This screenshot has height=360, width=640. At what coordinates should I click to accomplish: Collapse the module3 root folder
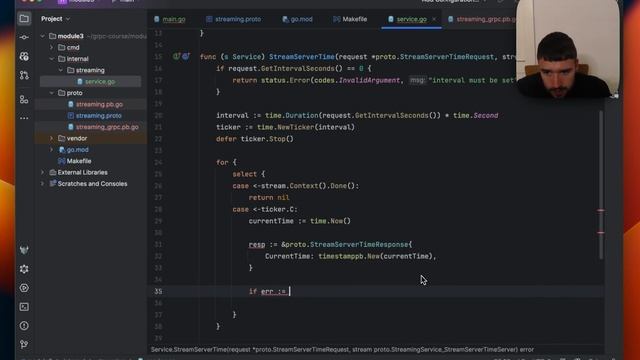pos(42,36)
